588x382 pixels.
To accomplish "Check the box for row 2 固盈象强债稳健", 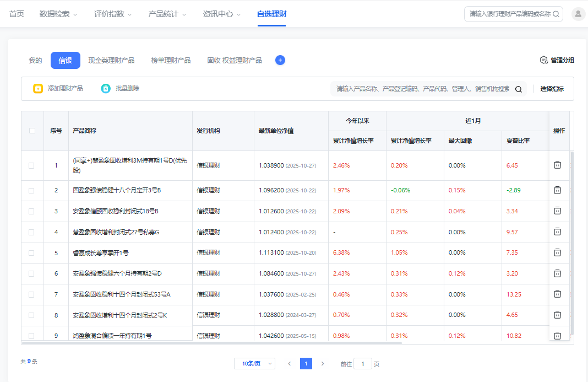I will pyautogui.click(x=31, y=190).
